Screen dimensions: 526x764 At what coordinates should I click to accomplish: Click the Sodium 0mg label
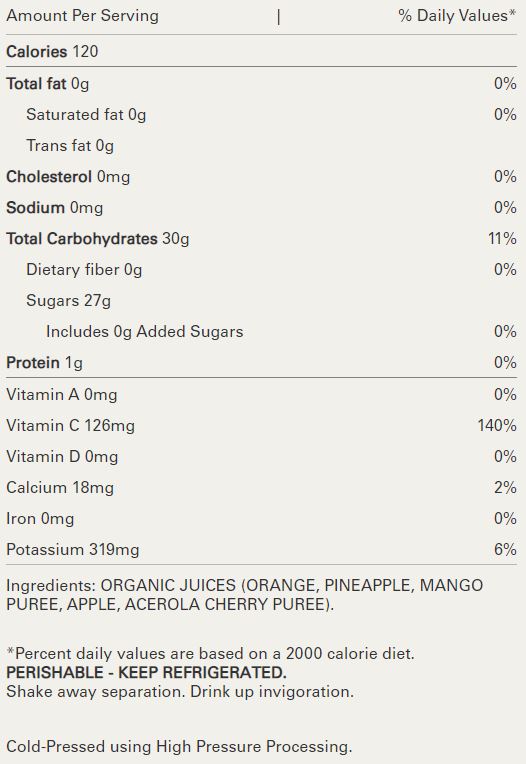pyautogui.click(x=55, y=208)
